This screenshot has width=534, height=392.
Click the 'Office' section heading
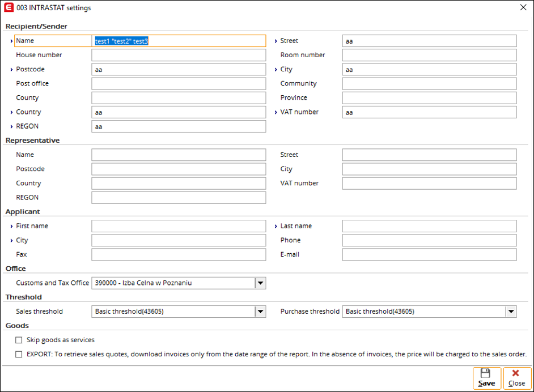click(x=16, y=269)
